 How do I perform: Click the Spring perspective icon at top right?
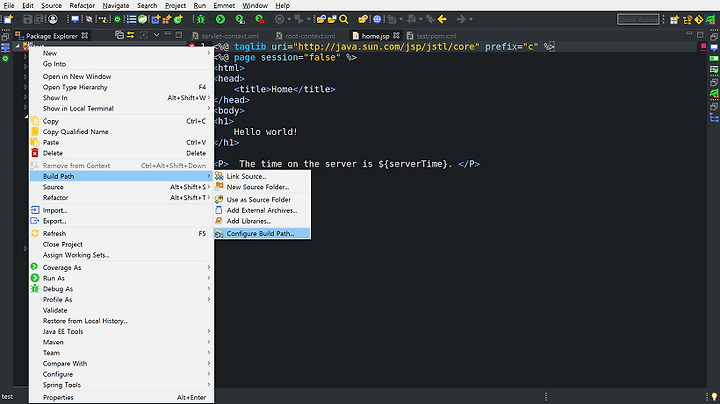711,19
